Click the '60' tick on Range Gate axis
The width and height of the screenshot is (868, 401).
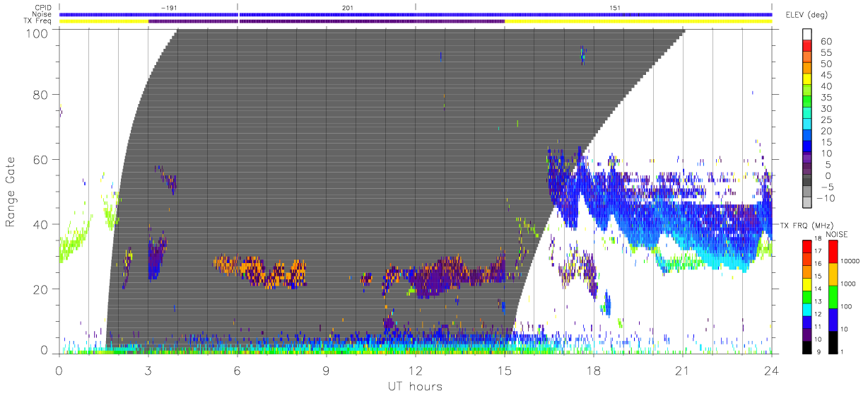point(40,159)
